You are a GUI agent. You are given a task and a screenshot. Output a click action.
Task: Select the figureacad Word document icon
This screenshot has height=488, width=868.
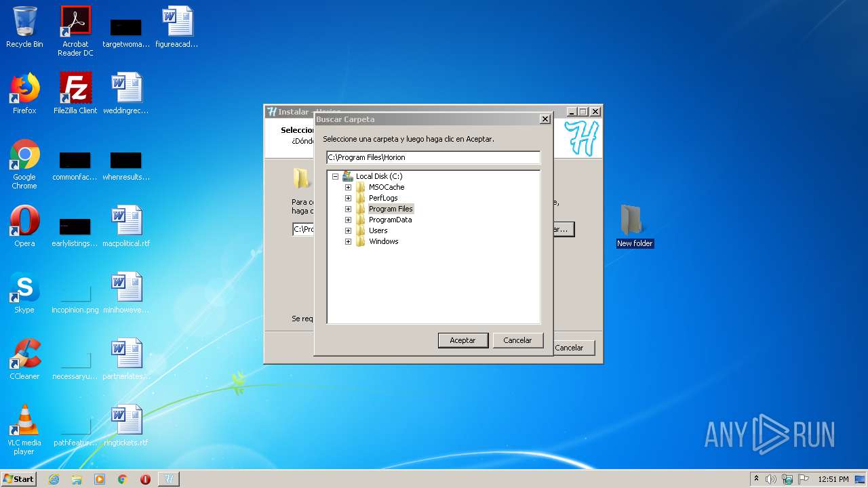[x=177, y=28]
